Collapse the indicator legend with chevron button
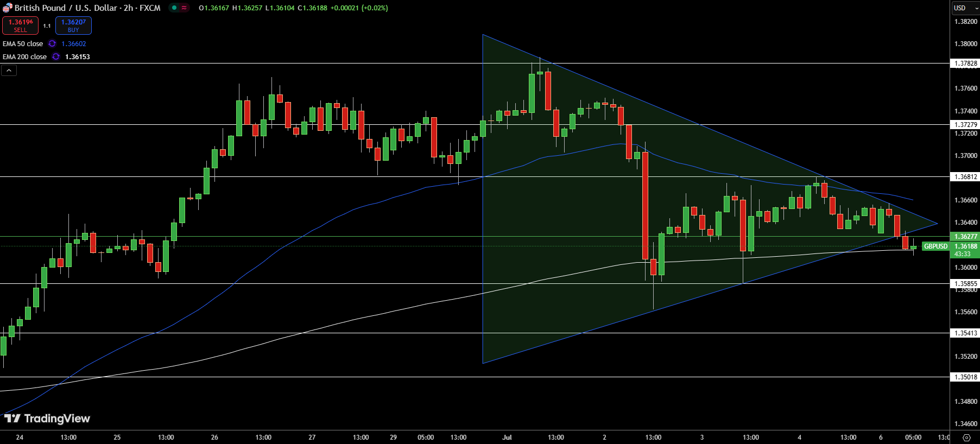The width and height of the screenshot is (980, 444). tap(9, 70)
